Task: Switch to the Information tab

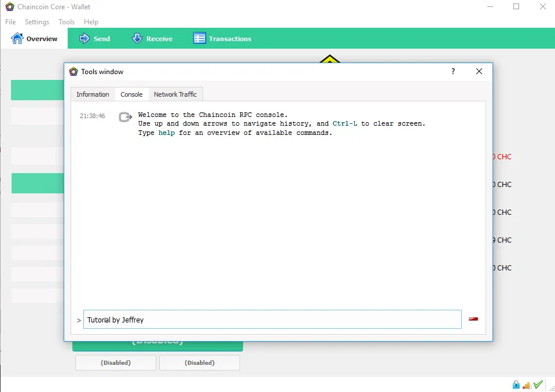Action: click(93, 94)
